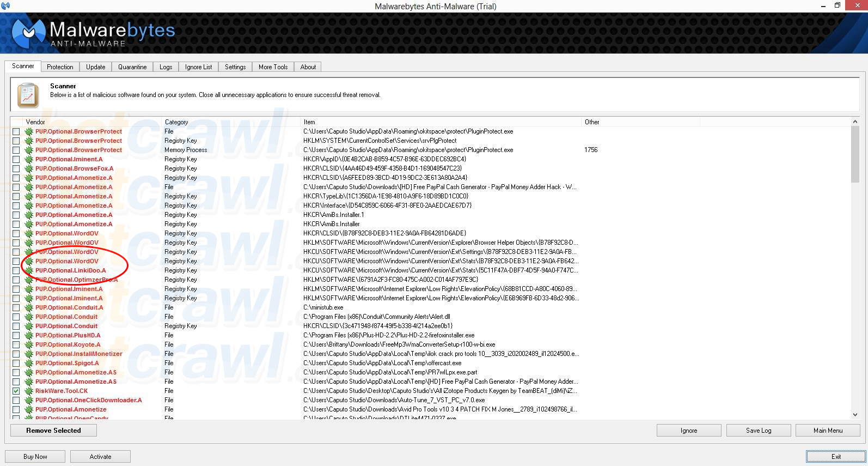Open the Protection tab
Image resolution: width=868 pixels, height=466 pixels.
(x=60, y=67)
